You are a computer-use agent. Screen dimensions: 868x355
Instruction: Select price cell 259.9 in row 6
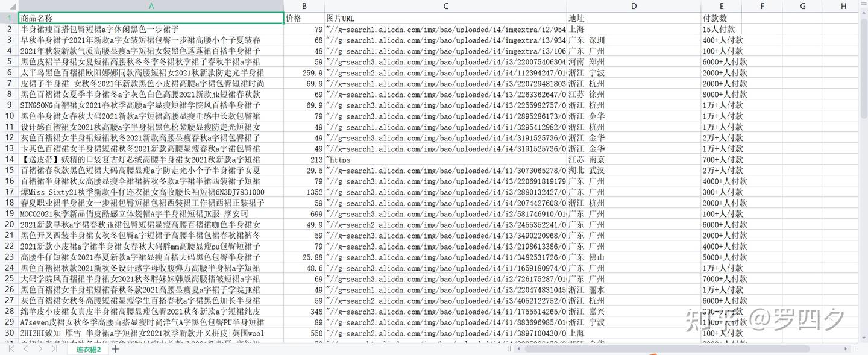[x=304, y=72]
